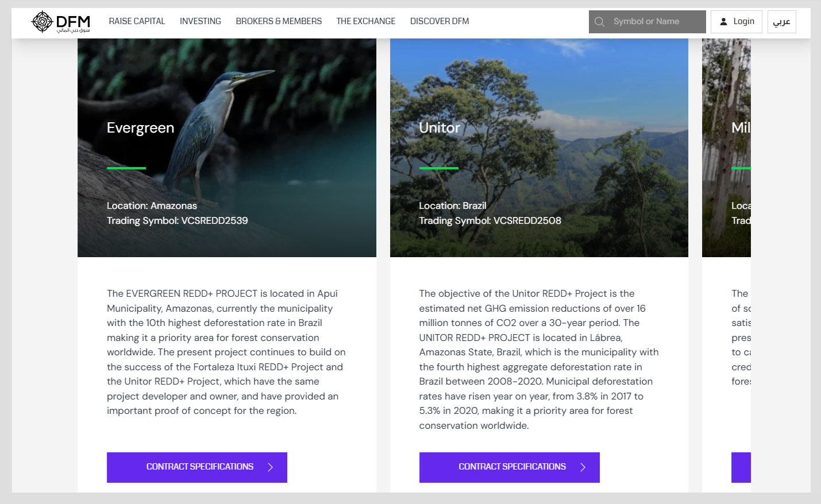The image size is (821, 504).
Task: Focus the Symbol or Name search field
Action: (655, 22)
